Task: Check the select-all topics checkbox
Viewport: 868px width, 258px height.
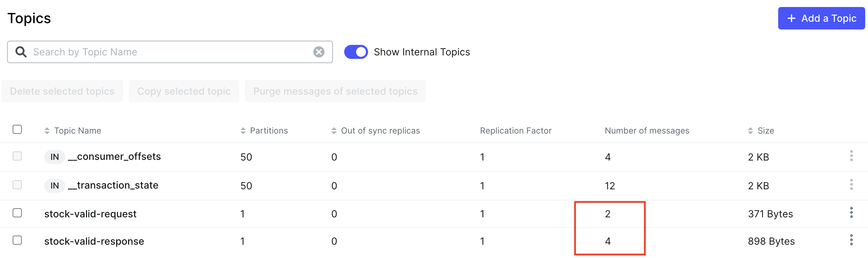Action: tap(17, 129)
